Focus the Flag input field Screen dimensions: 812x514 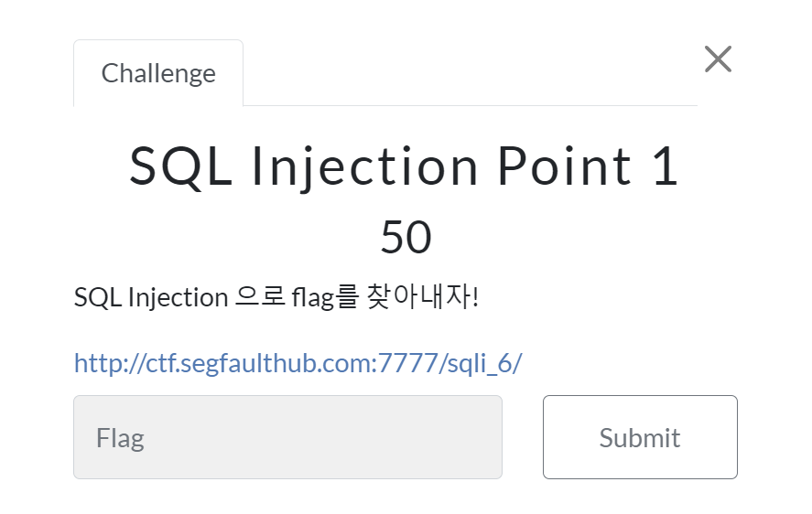(288, 437)
